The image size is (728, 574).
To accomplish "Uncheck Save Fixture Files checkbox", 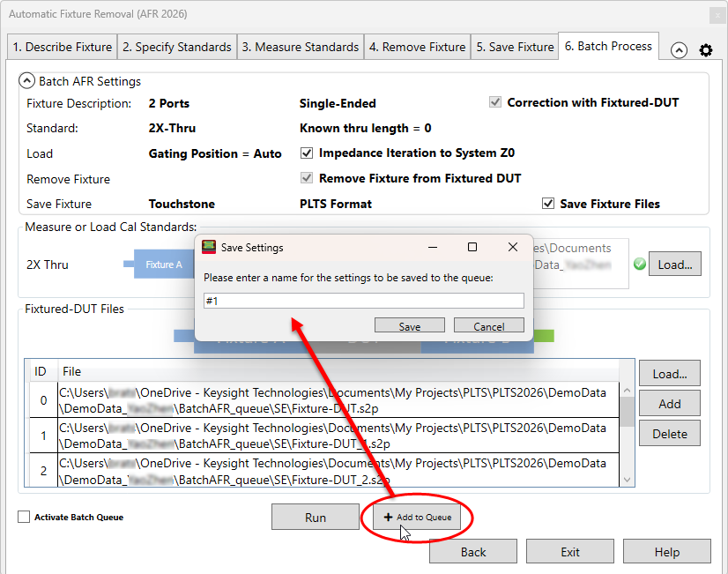I will [x=548, y=204].
